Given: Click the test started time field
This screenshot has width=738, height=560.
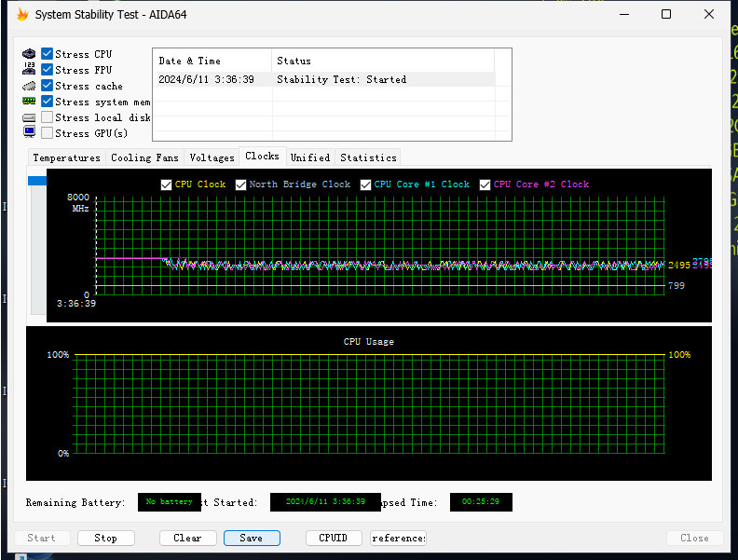Looking at the screenshot, I should point(325,501).
